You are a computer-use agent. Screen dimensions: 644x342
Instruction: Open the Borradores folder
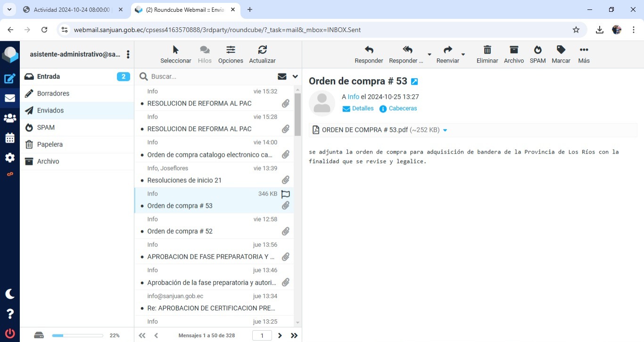coord(53,93)
